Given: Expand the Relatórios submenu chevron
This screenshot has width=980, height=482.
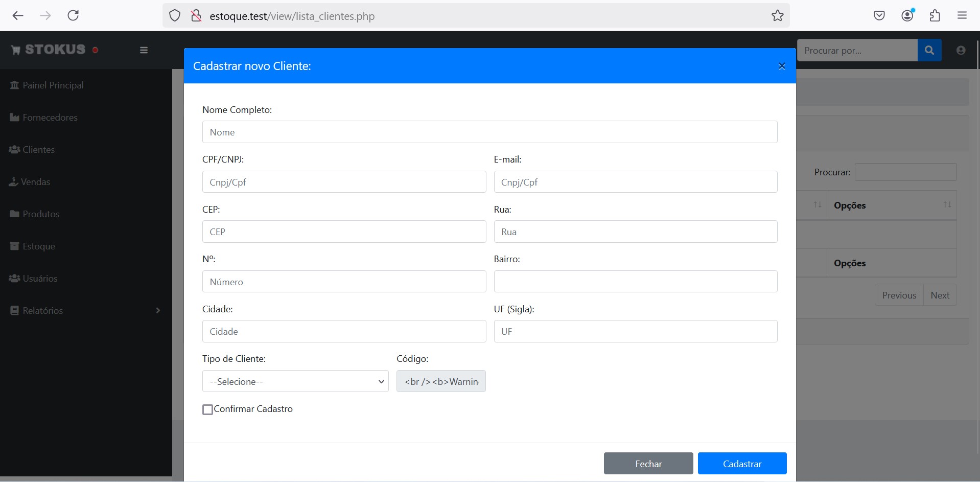Looking at the screenshot, I should pos(158,310).
